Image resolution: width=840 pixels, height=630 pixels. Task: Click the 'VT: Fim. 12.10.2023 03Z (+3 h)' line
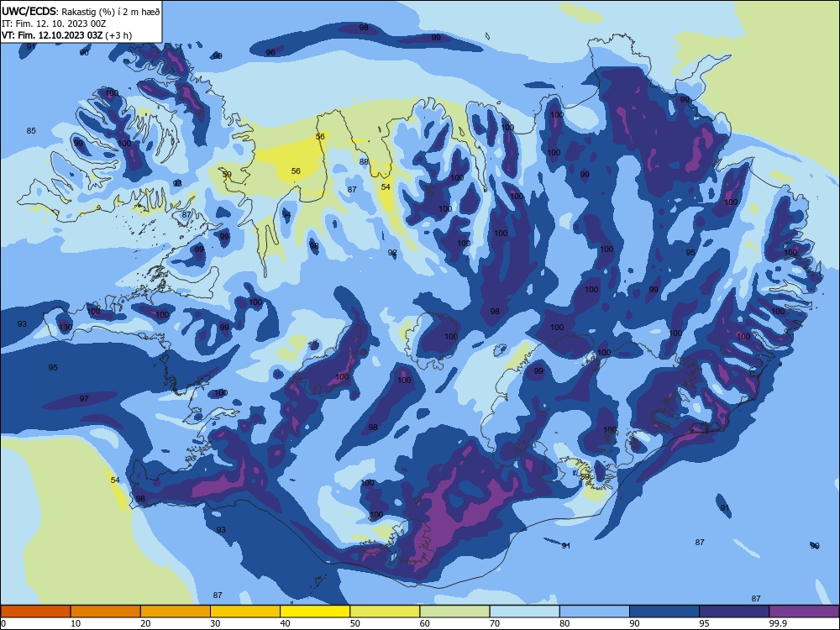point(66,35)
